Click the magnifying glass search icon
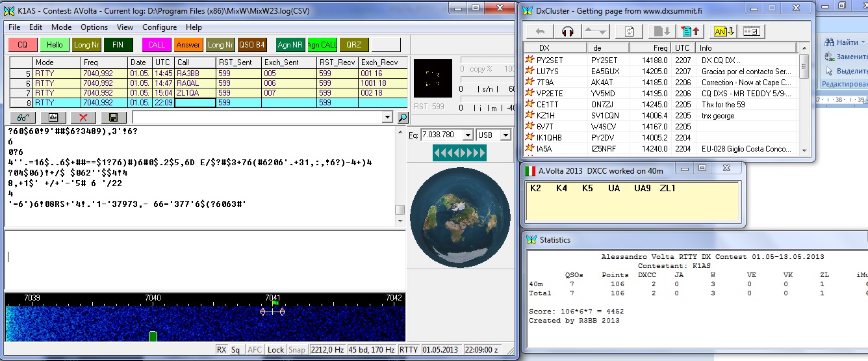The height and width of the screenshot is (361, 868). coord(403,118)
